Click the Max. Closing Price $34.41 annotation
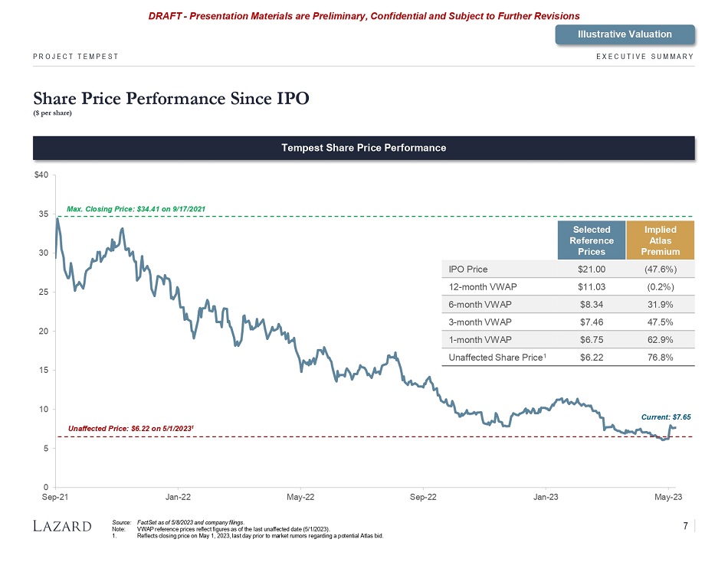Image resolution: width=728 pixels, height=562 pixels. [136, 208]
